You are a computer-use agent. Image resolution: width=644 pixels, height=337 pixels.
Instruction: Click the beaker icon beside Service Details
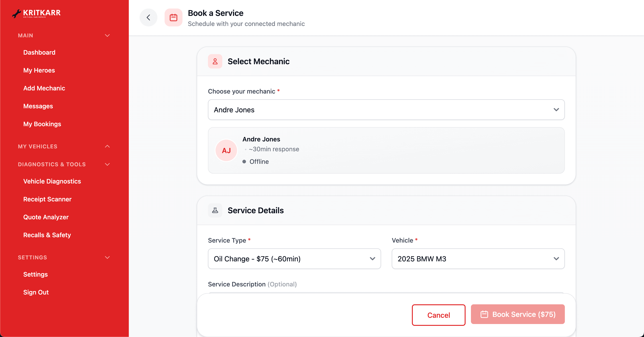[x=215, y=210]
